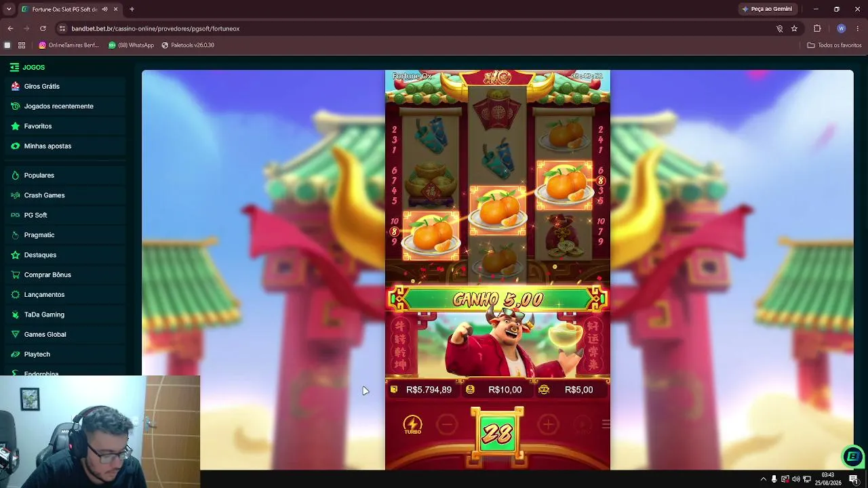868x488 pixels.
Task: Click the R$5.794,89 balance value
Action: click(x=429, y=390)
